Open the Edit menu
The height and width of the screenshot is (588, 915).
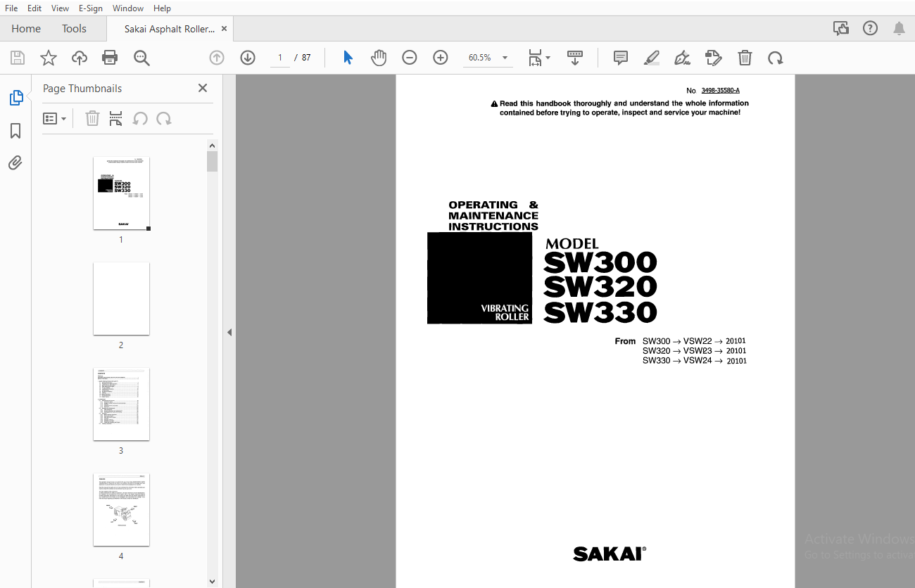(x=34, y=8)
